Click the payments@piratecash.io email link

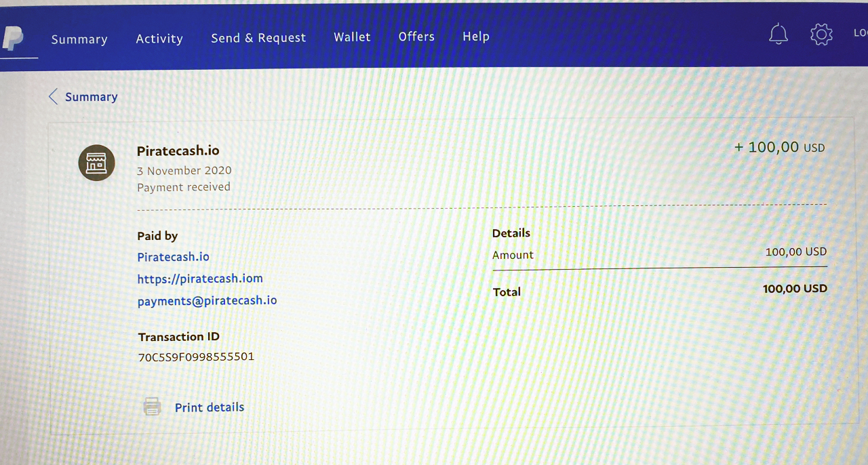pyautogui.click(x=207, y=300)
